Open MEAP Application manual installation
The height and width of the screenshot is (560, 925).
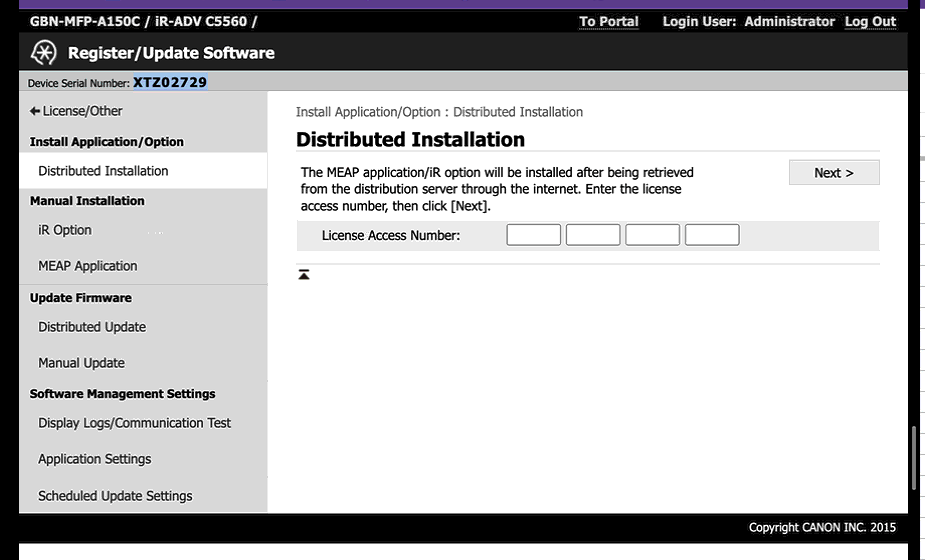(x=88, y=266)
